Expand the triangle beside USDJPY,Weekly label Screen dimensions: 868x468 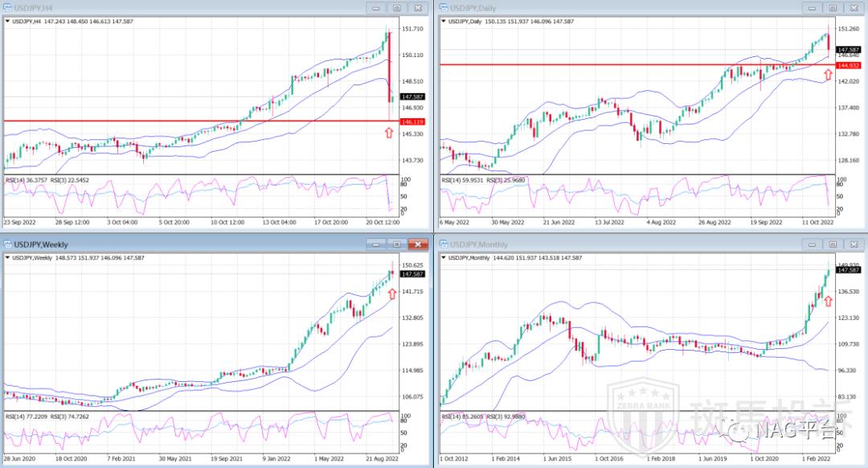coord(7,257)
